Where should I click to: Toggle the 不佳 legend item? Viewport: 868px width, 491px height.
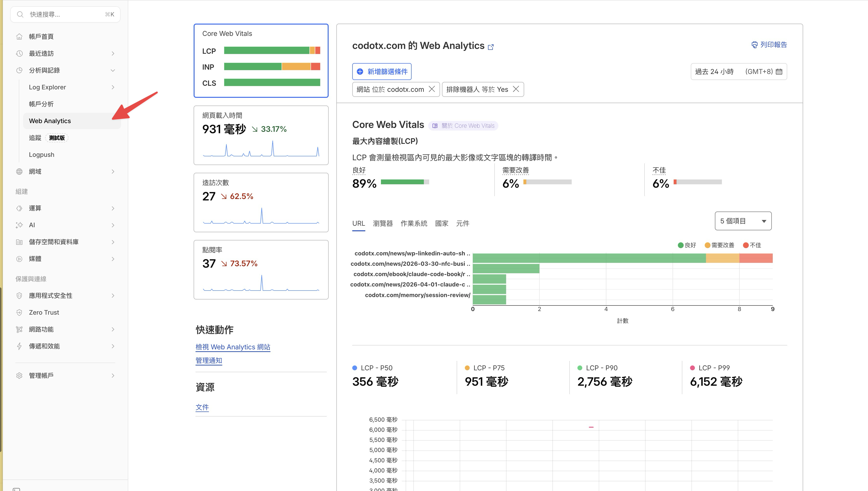(753, 245)
